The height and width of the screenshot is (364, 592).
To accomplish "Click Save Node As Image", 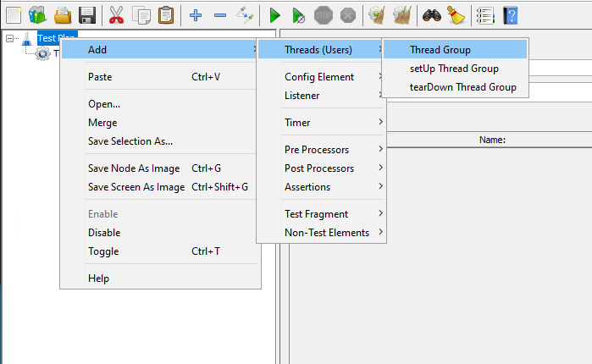I will click(136, 168).
